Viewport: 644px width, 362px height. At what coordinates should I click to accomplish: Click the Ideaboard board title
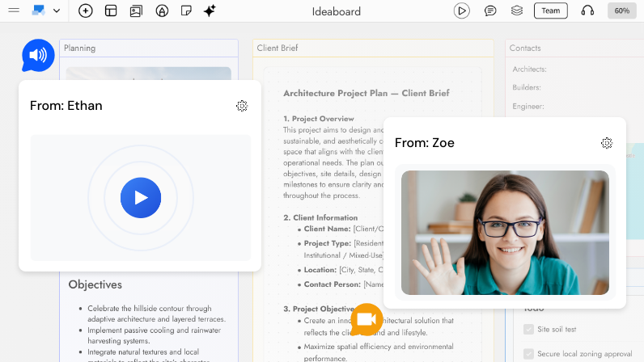[336, 11]
